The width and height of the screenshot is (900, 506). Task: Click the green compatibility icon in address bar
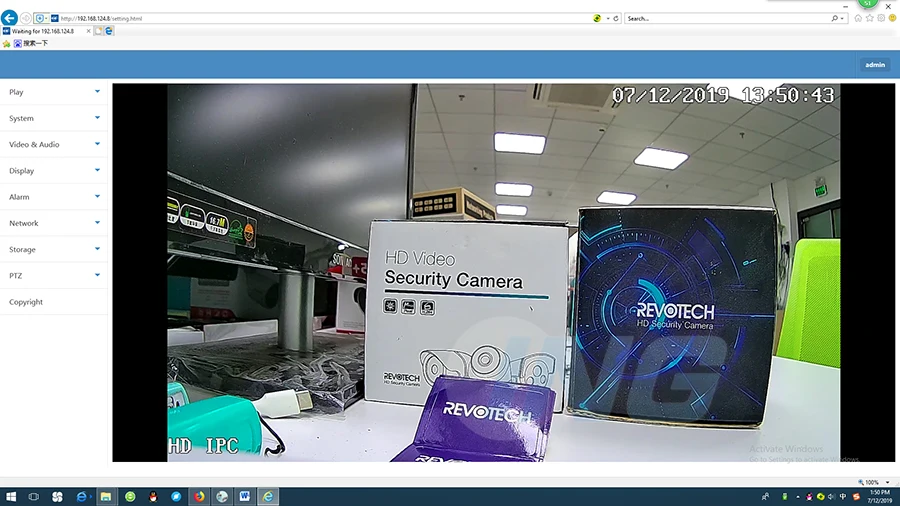tap(597, 18)
